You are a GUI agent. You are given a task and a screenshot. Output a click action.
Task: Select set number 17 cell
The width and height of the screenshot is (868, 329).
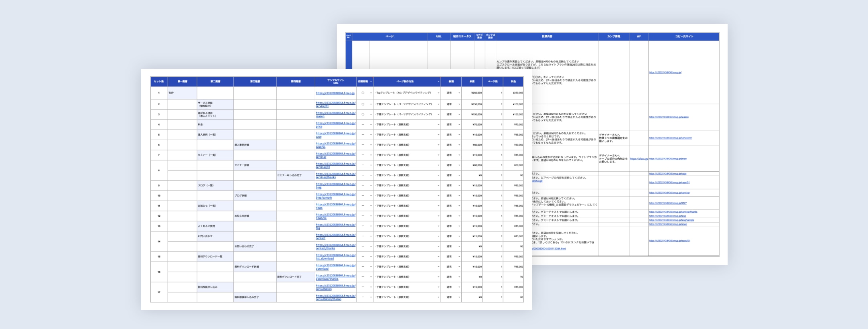(x=159, y=292)
